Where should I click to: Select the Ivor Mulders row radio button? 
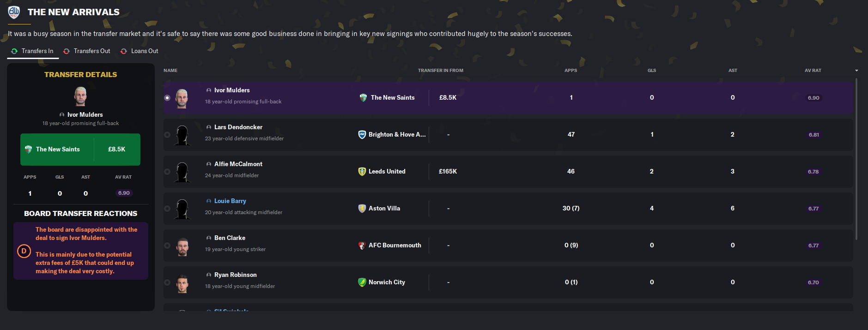(x=167, y=98)
